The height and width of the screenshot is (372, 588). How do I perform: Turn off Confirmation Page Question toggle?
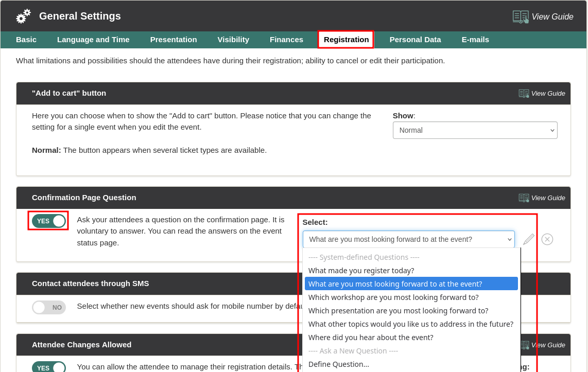tap(48, 221)
